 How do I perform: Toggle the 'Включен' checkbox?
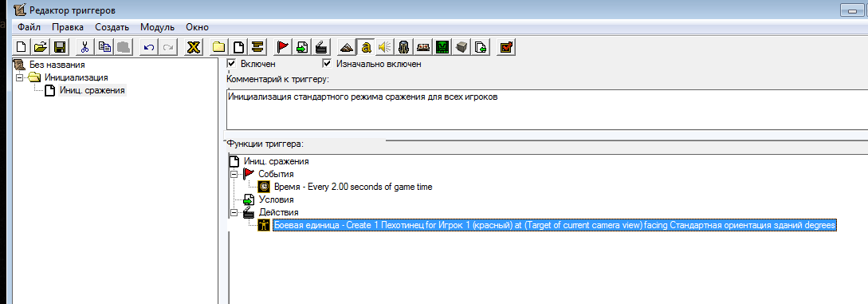232,64
